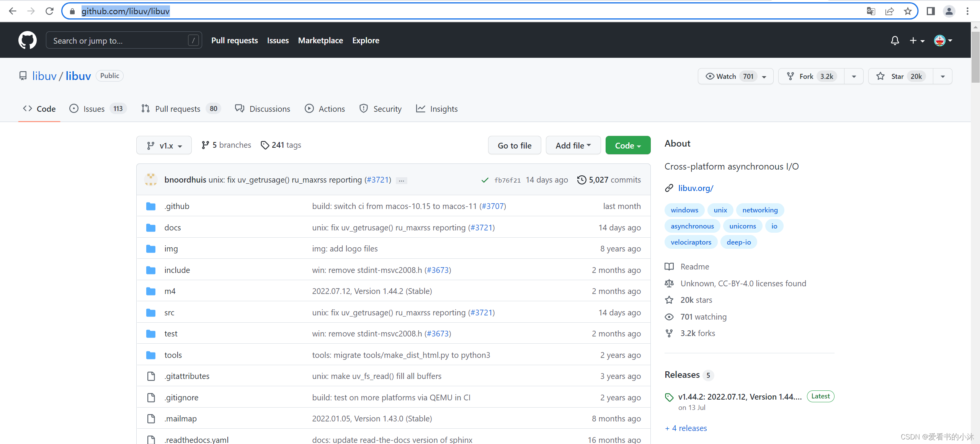Click the browser reload icon

click(x=49, y=11)
